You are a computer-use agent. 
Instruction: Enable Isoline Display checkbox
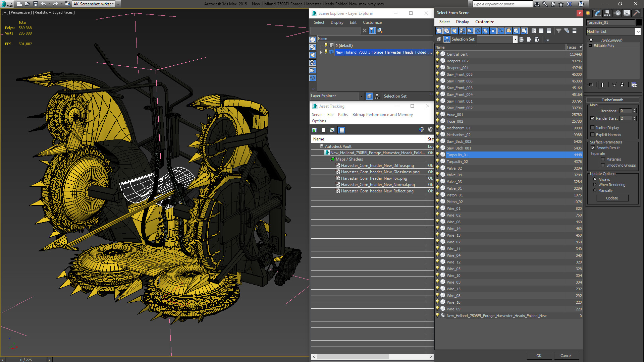pos(593,128)
